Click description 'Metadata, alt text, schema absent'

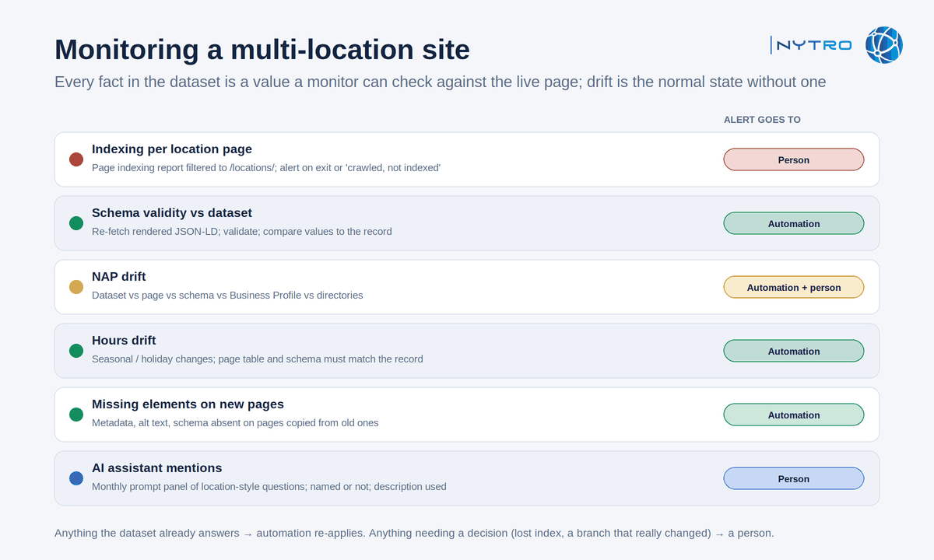point(235,422)
